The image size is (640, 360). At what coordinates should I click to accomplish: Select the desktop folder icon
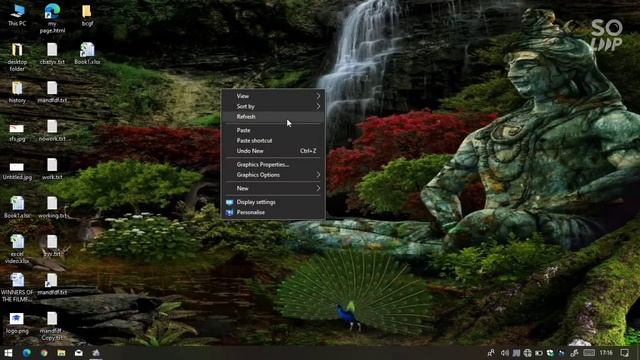pyautogui.click(x=17, y=57)
